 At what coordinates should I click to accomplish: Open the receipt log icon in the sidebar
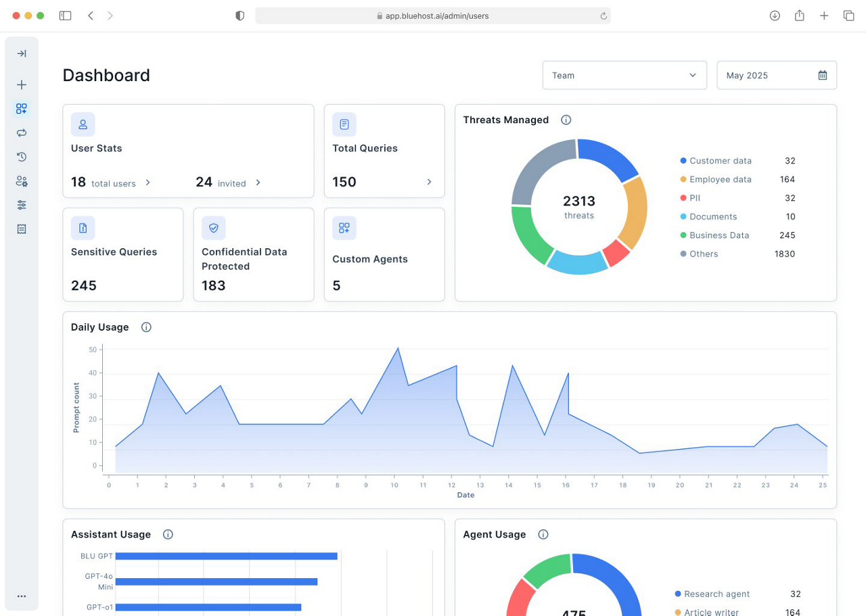tap(22, 229)
